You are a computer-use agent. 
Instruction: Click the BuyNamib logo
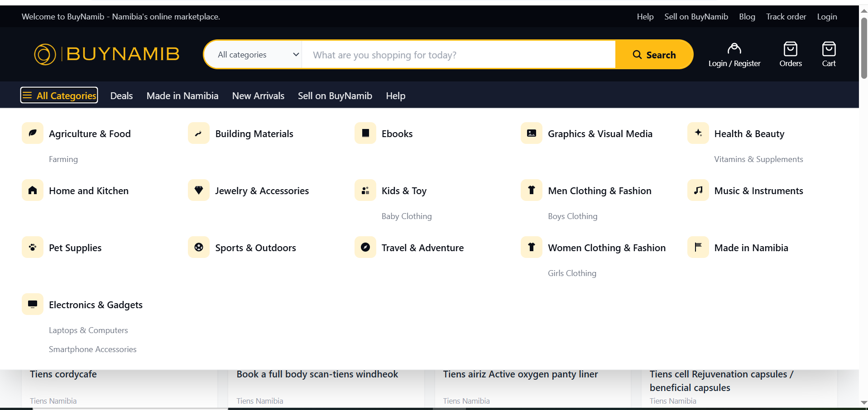tap(107, 54)
